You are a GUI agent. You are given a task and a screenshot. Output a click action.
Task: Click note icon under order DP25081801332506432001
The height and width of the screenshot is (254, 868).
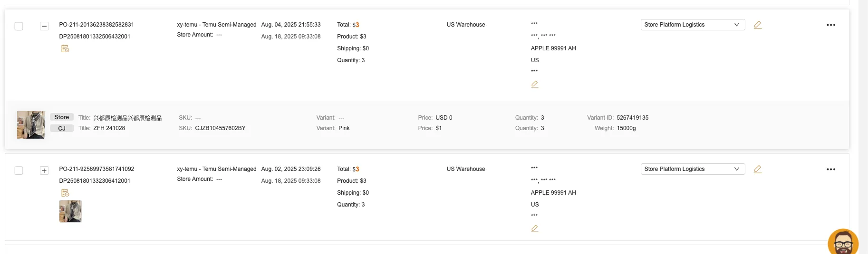65,49
